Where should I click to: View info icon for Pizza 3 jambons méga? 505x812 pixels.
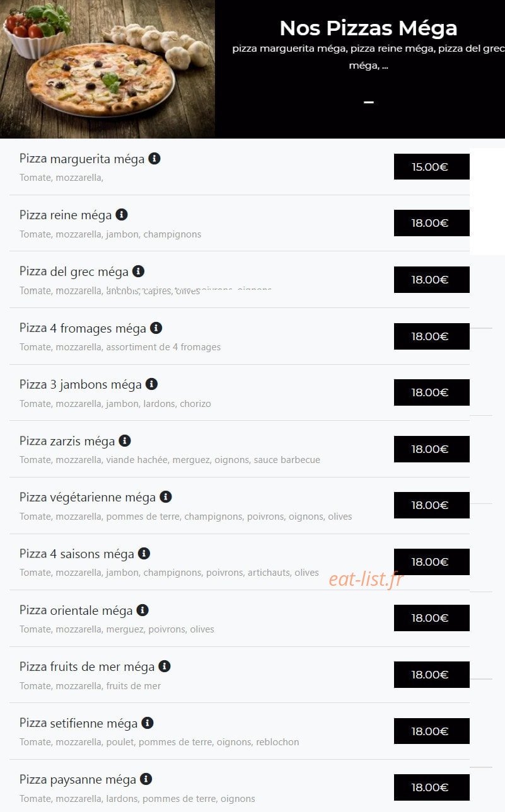(151, 384)
